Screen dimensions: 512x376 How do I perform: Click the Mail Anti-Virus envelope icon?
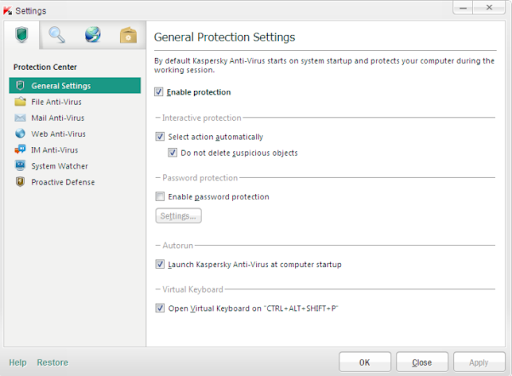(x=20, y=118)
